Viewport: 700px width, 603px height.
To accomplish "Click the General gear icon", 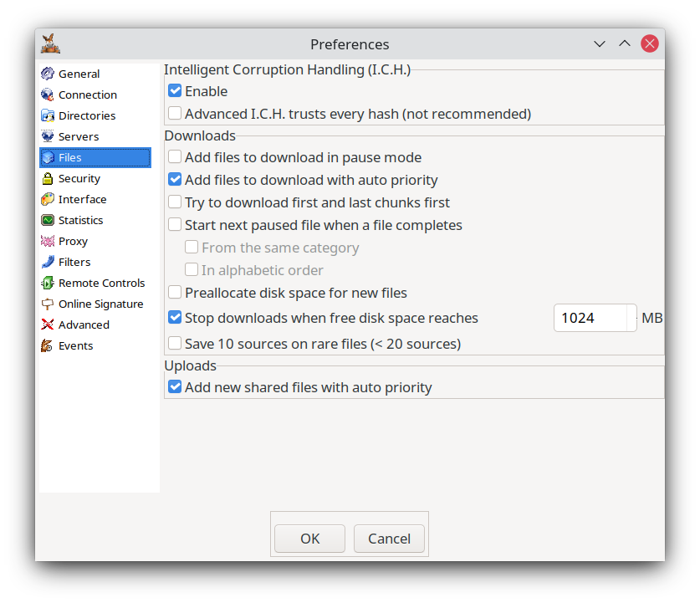I will point(48,74).
